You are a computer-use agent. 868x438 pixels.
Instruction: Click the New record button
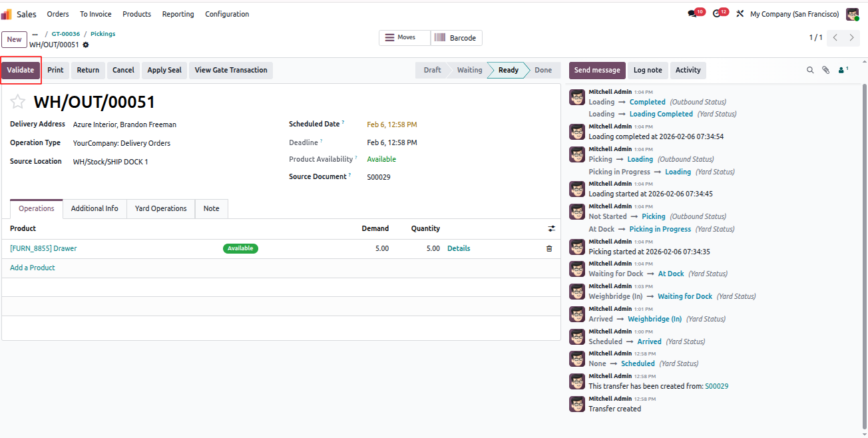(x=14, y=39)
